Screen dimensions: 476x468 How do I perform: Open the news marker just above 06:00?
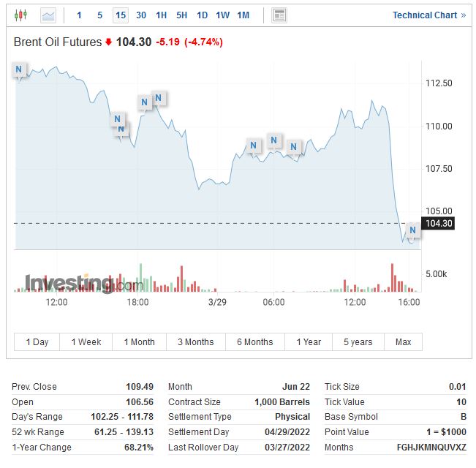(275, 140)
